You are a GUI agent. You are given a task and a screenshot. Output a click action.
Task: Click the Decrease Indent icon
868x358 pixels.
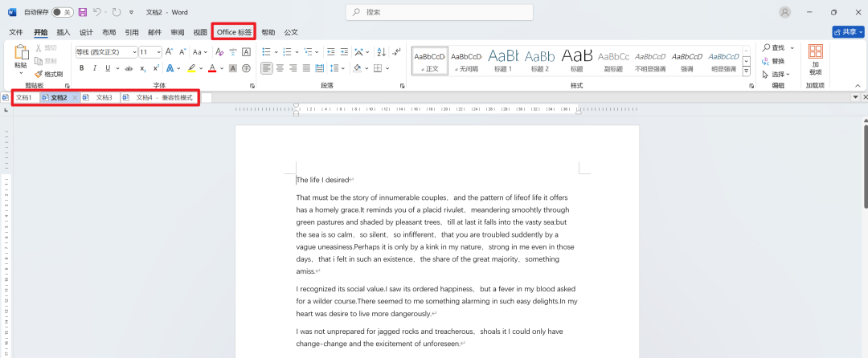tap(331, 52)
